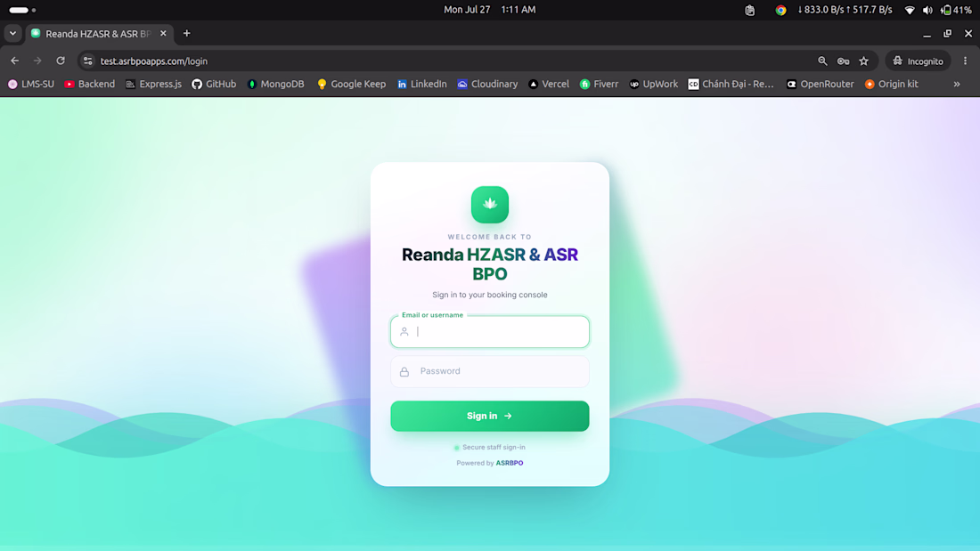Click the browser forward arrow
The height and width of the screenshot is (551, 980).
pyautogui.click(x=37, y=61)
